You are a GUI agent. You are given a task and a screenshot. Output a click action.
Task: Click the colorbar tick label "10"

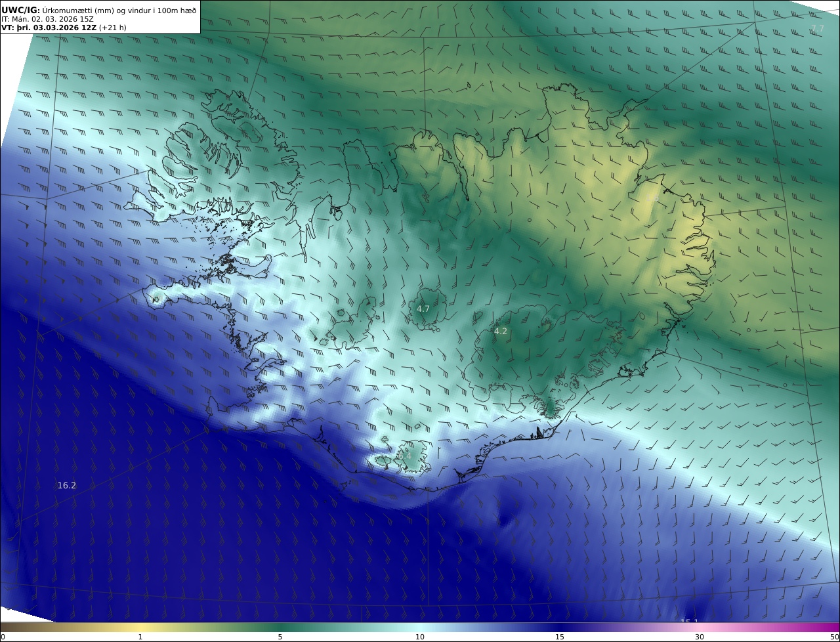point(420,637)
